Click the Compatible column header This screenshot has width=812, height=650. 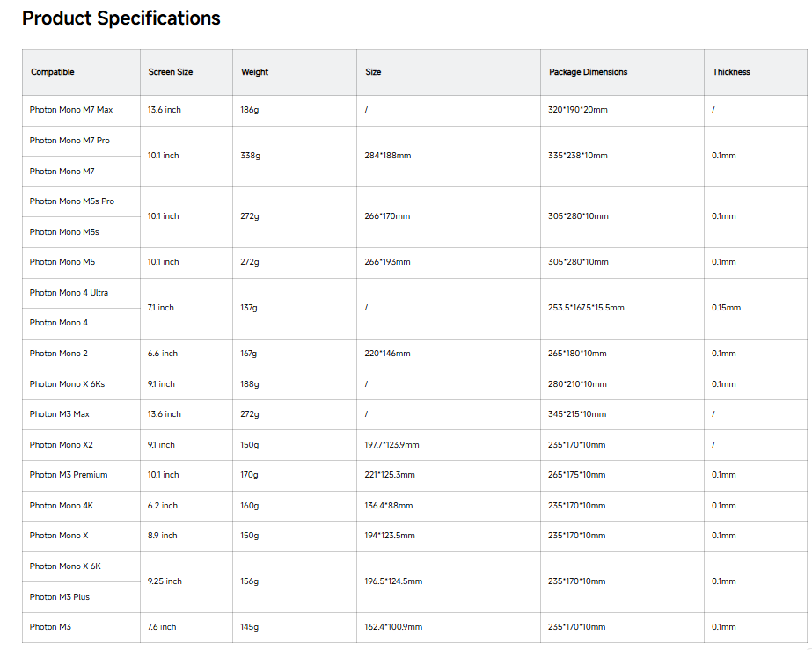pos(53,72)
